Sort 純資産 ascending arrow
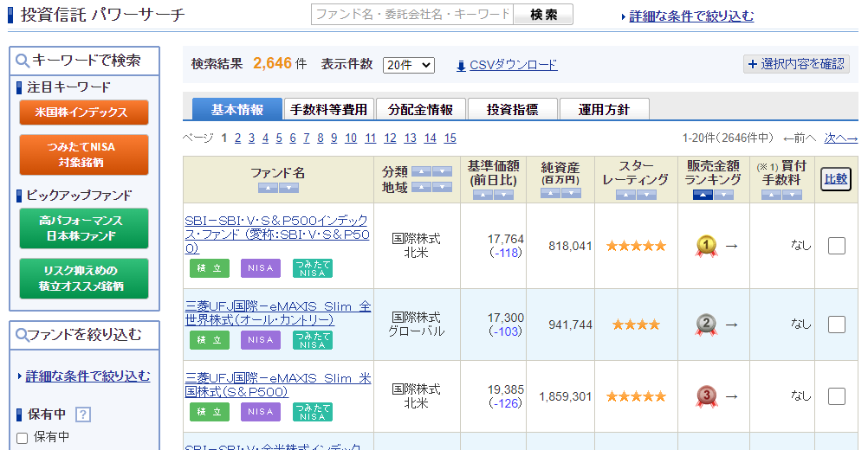The width and height of the screenshot is (868, 450). pos(550,193)
